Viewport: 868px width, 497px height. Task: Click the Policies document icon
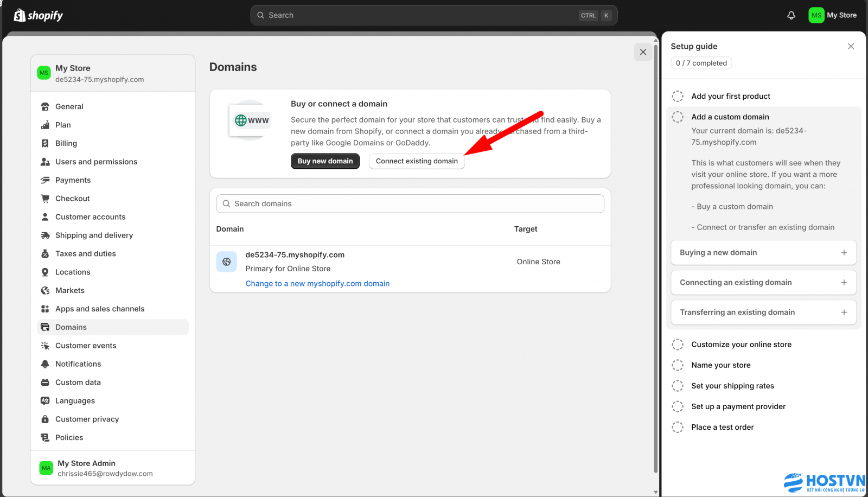pyautogui.click(x=45, y=437)
